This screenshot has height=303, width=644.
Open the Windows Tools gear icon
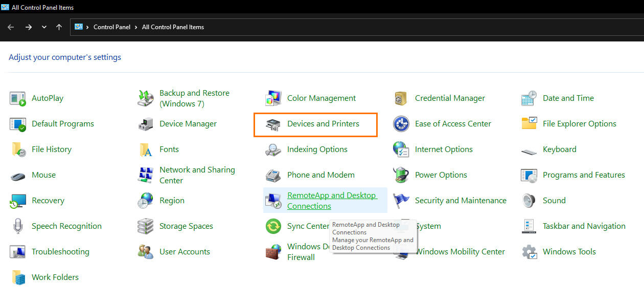pyautogui.click(x=529, y=252)
